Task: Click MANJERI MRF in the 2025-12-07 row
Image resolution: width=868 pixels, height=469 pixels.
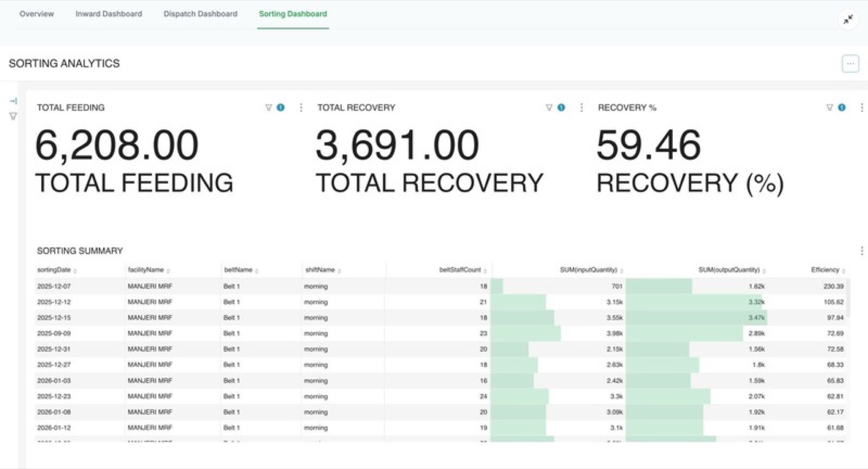Action: click(150, 286)
